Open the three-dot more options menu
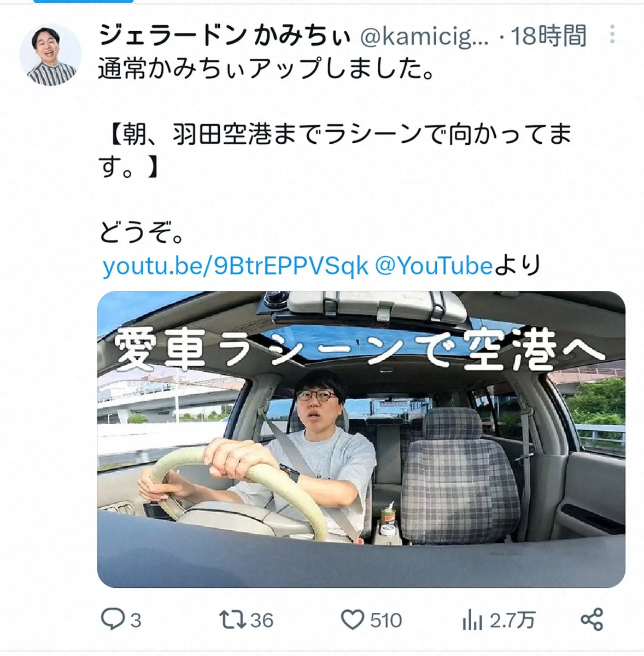 612,34
